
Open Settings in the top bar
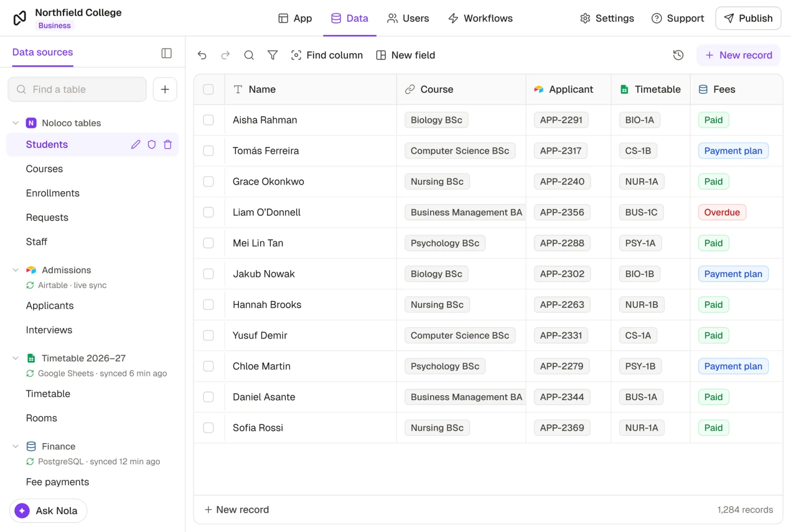pos(607,18)
